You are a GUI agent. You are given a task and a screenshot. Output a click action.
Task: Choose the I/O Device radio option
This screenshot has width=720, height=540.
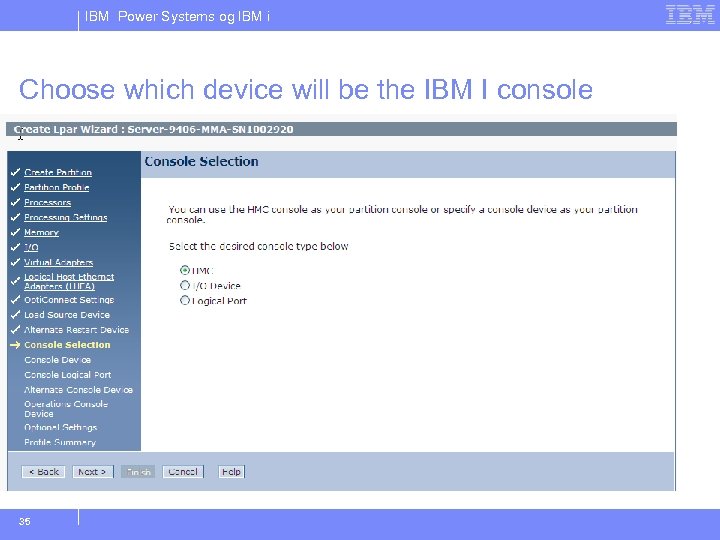[x=185, y=285]
